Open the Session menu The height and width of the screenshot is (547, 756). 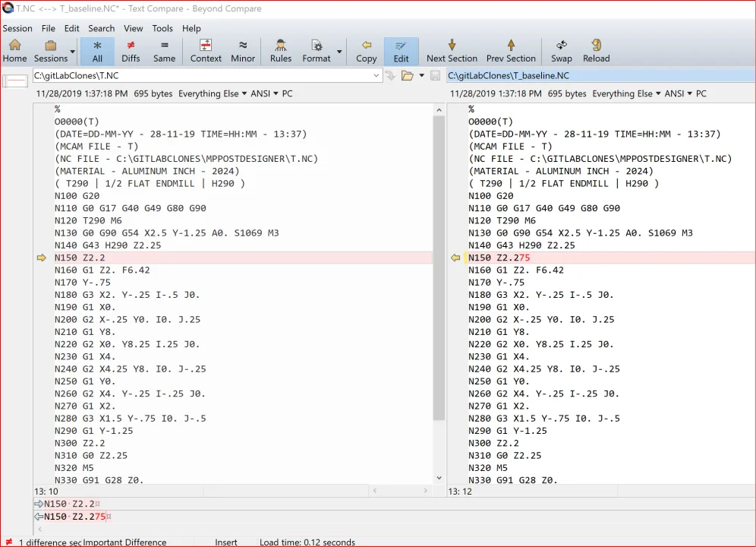click(x=17, y=28)
